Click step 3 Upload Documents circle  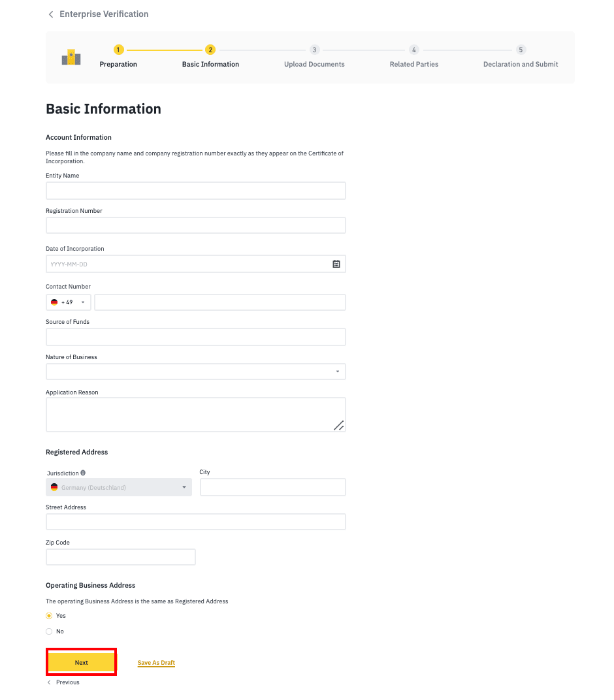click(x=314, y=50)
